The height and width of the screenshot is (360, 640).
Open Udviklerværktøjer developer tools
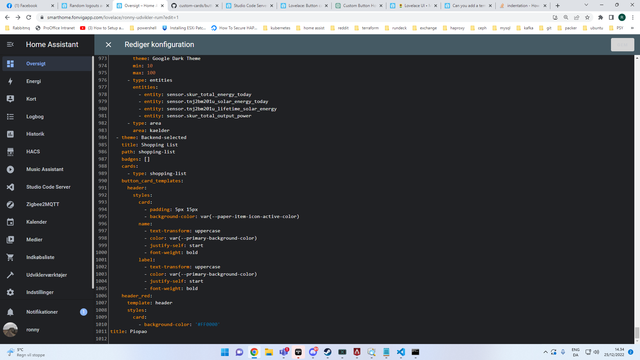coord(47,275)
